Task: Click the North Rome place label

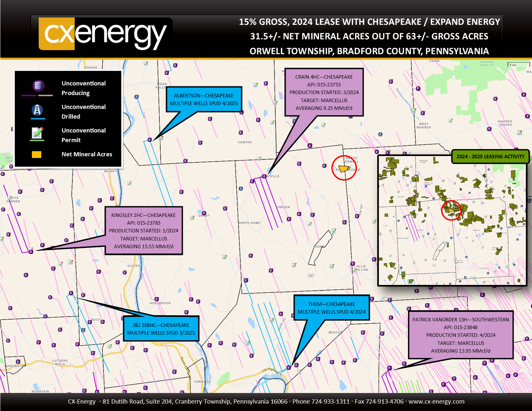Action: [x=249, y=223]
